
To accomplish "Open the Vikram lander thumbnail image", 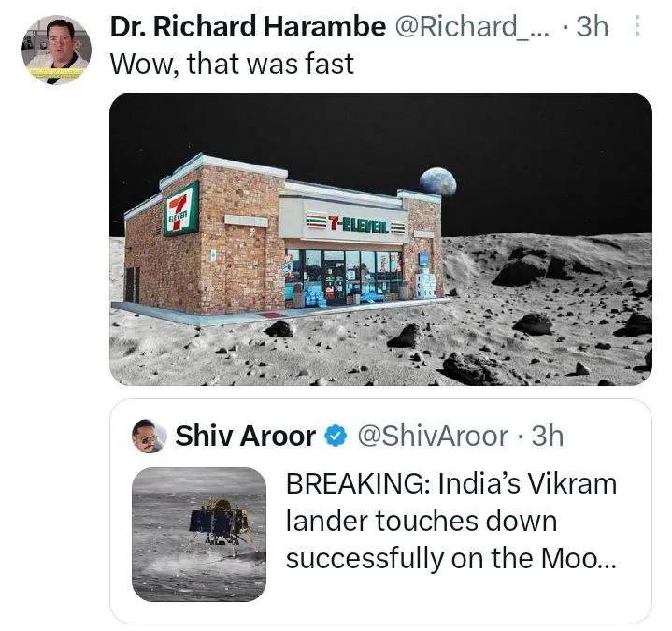I will click(x=199, y=535).
